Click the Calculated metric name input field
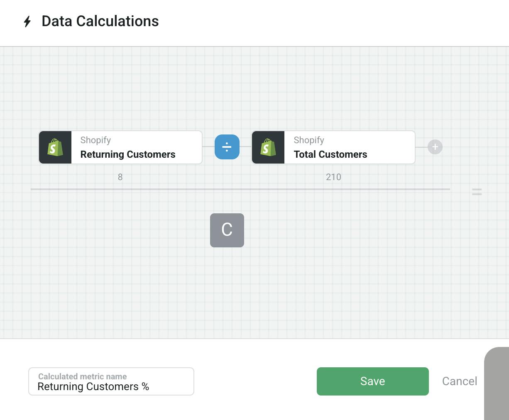 111,381
